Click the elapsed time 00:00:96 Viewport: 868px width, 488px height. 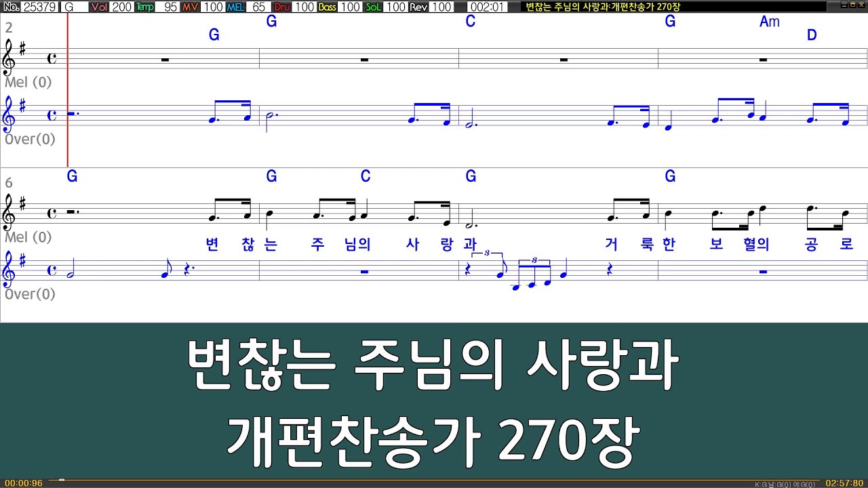pyautogui.click(x=24, y=483)
